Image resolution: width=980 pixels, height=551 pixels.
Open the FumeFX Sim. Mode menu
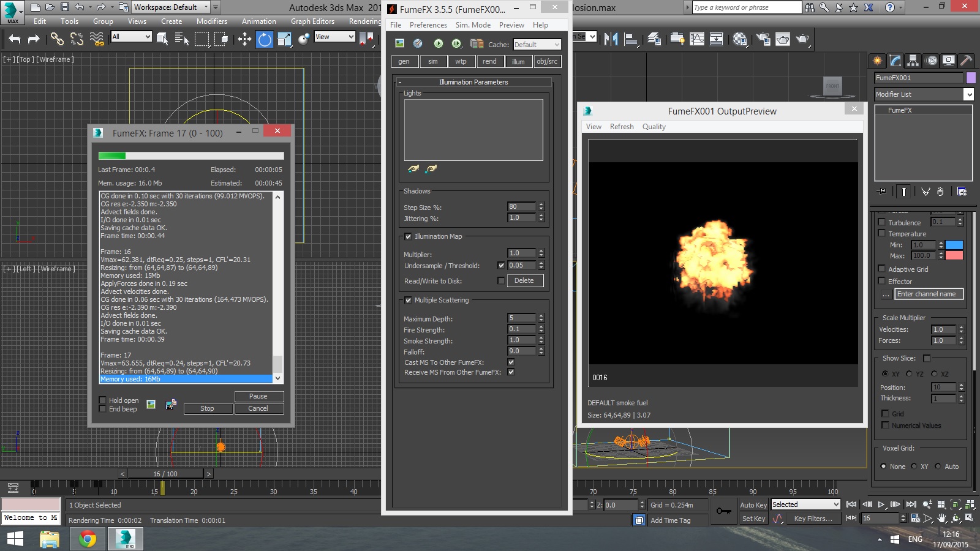tap(473, 25)
